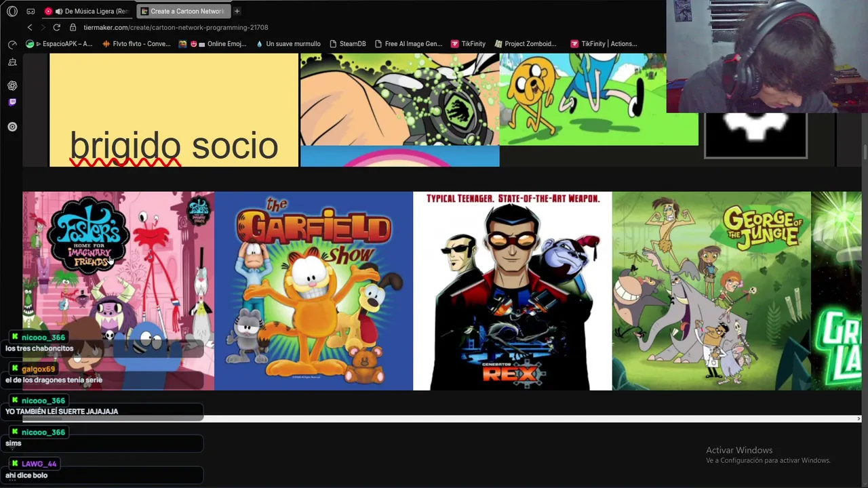
Task: Open the Project Zomboid... bookmark
Action: pos(526,43)
